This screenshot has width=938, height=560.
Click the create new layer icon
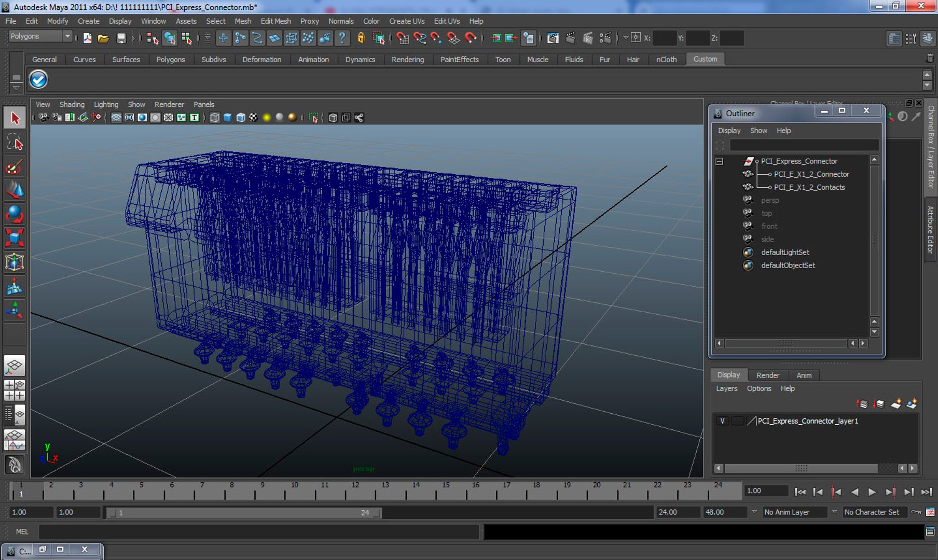pyautogui.click(x=895, y=404)
